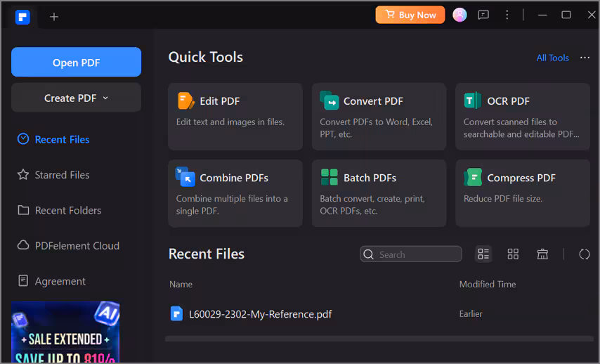The height and width of the screenshot is (364, 600).
Task: Launch the Combine PDFs tool
Action: pyautogui.click(x=235, y=193)
